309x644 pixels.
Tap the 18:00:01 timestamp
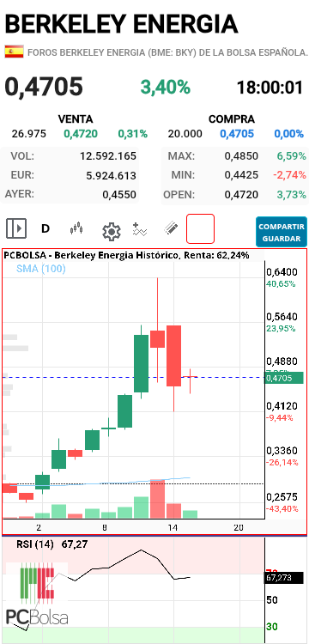tap(270, 87)
